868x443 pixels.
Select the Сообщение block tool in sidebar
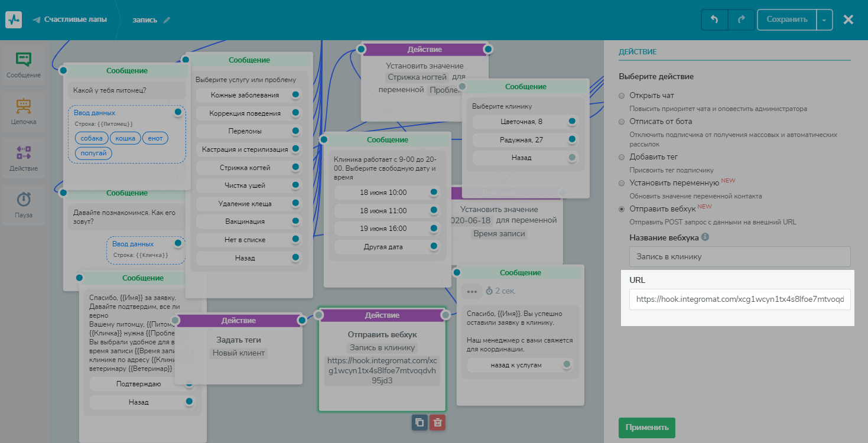coord(24,66)
